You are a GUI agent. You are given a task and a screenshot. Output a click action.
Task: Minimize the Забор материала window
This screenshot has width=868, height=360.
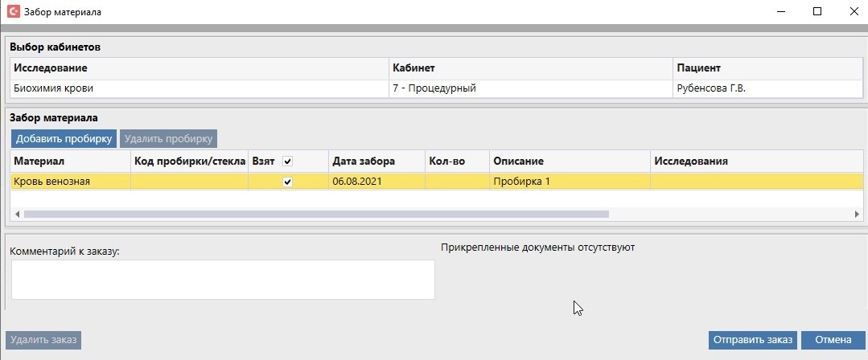[x=780, y=12]
